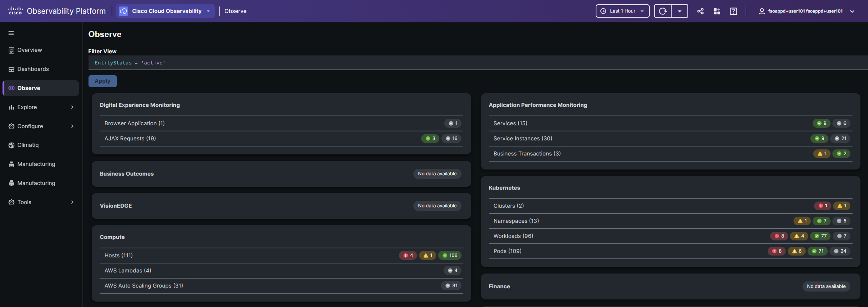The width and height of the screenshot is (868, 307).
Task: Open refresh interval dropdown arrow
Action: tap(679, 11)
